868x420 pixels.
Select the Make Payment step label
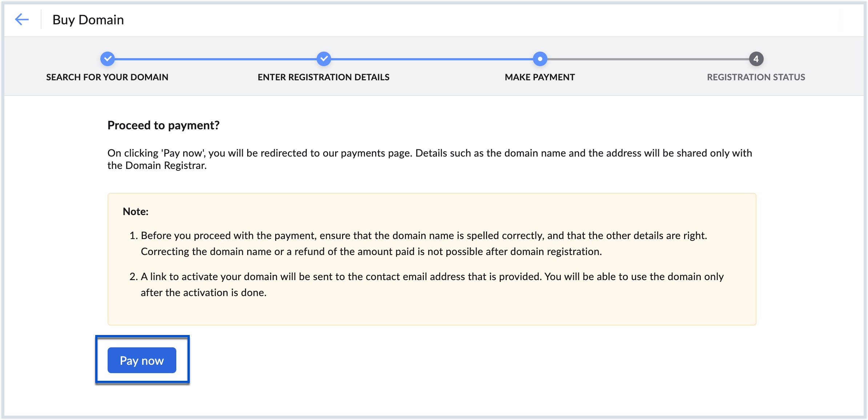(540, 77)
